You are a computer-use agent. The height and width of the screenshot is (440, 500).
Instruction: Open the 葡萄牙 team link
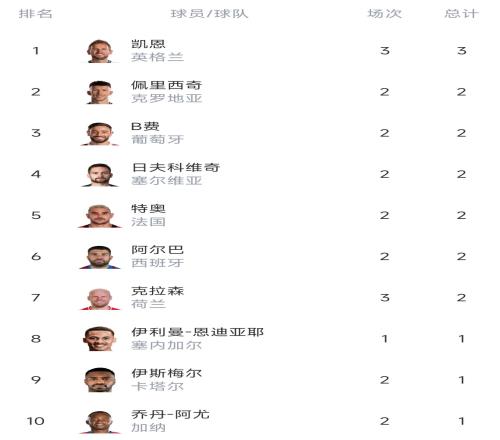click(157, 139)
